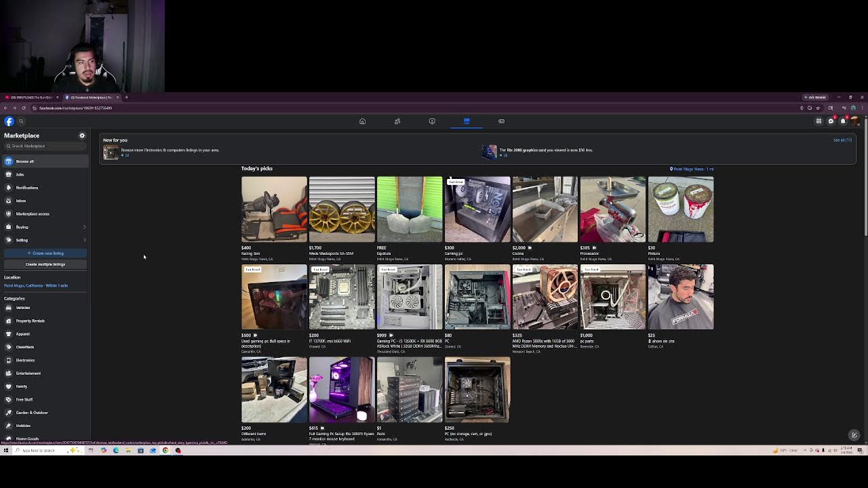The height and width of the screenshot is (488, 868).
Task: Bookmark this page with the star icon
Action: 818,108
